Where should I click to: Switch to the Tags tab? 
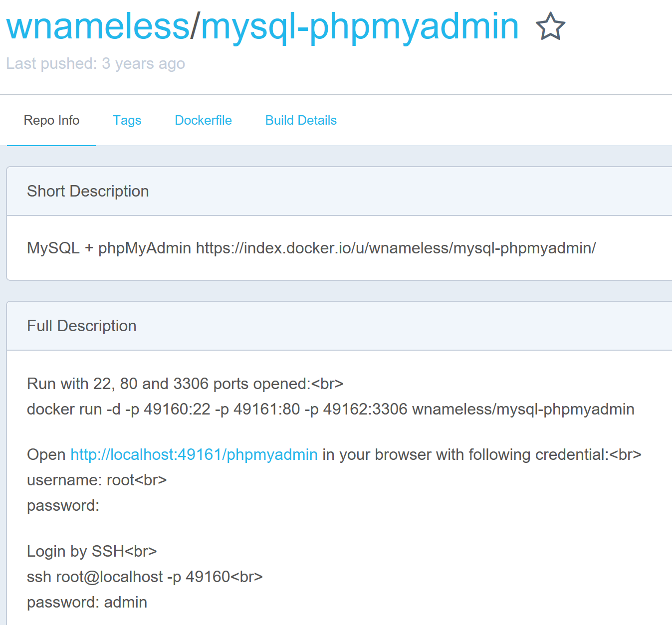coord(127,120)
